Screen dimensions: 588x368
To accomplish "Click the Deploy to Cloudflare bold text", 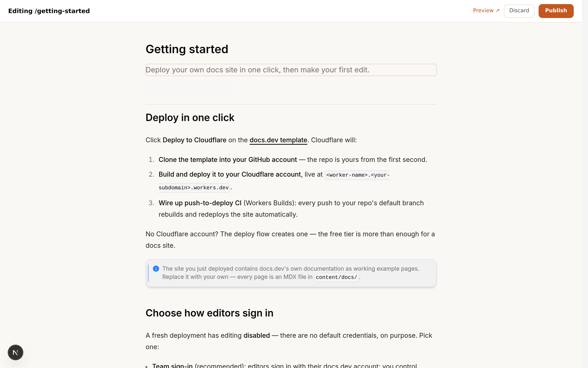I will pos(194,140).
